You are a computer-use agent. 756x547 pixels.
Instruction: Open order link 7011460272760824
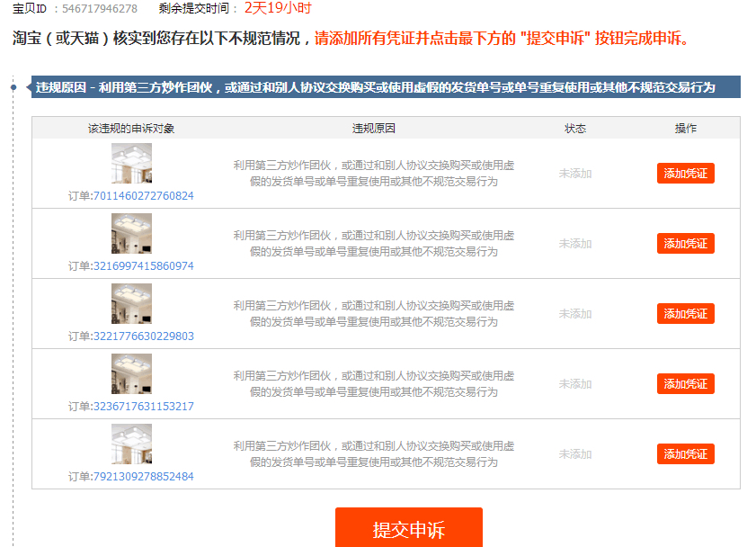coord(143,196)
